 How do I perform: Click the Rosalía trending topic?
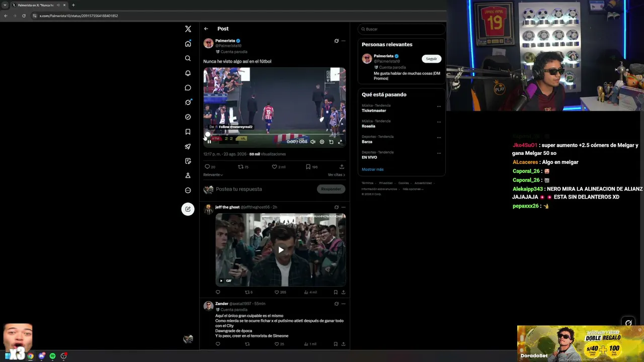pos(369,126)
